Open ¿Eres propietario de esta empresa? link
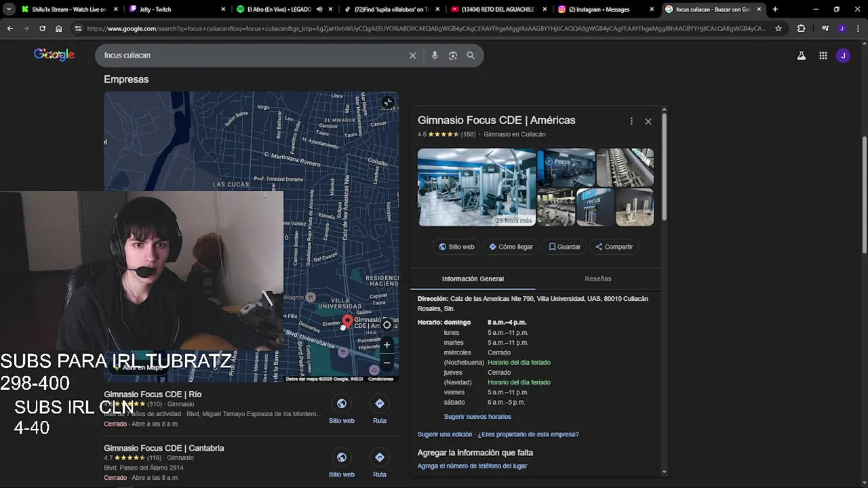The height and width of the screenshot is (488, 868). [528, 434]
